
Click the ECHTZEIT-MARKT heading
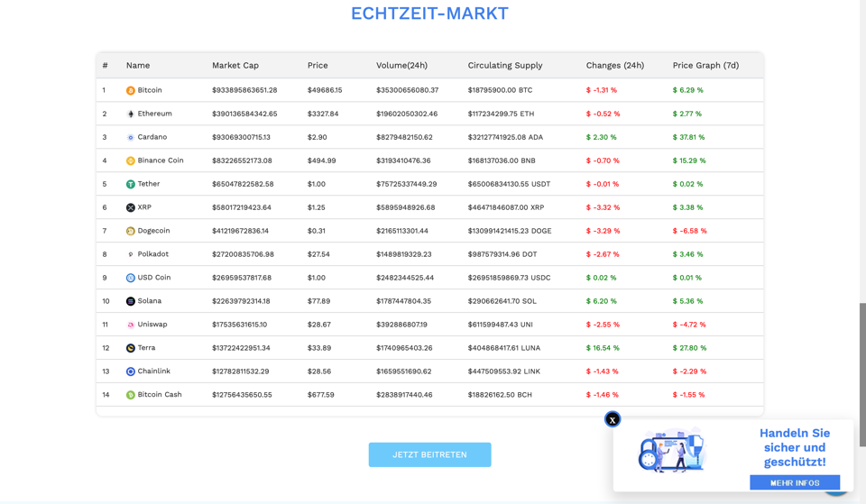pyautogui.click(x=429, y=14)
